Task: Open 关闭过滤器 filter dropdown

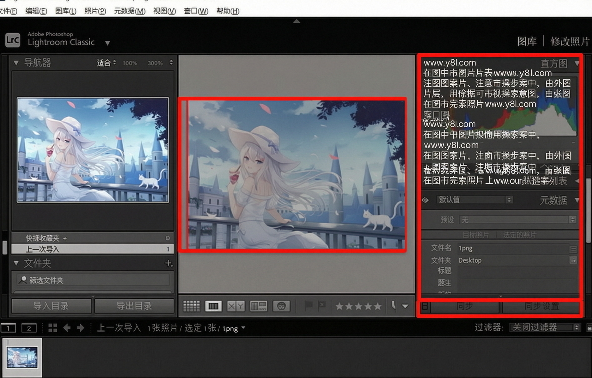Action: click(x=544, y=327)
